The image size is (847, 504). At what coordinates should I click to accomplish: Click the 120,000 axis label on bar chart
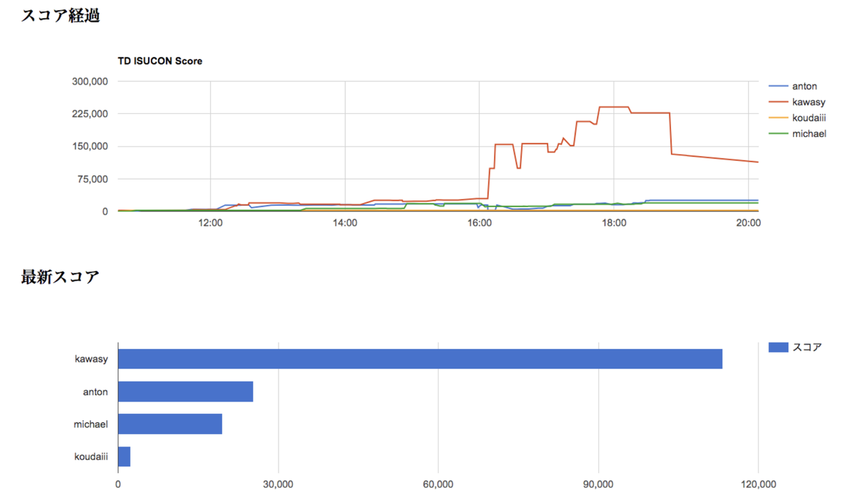pos(758,485)
